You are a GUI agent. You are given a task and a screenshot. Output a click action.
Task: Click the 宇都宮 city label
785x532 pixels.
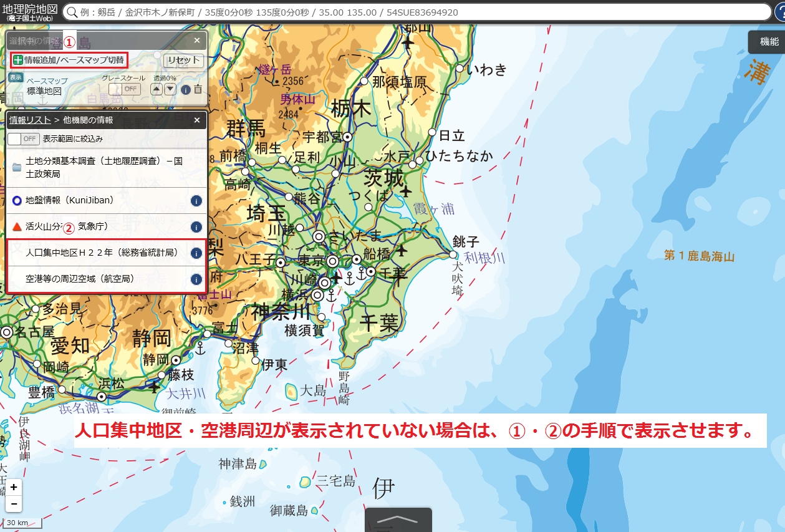click(x=322, y=137)
